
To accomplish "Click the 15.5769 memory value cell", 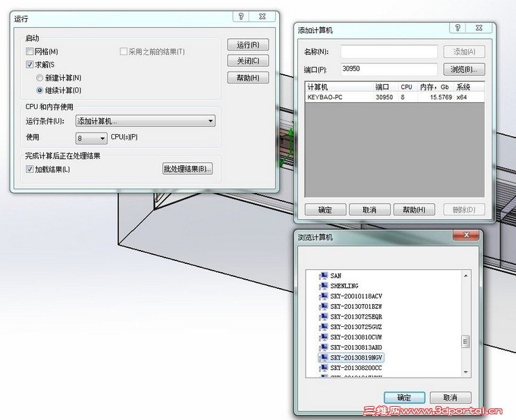I will point(440,97).
